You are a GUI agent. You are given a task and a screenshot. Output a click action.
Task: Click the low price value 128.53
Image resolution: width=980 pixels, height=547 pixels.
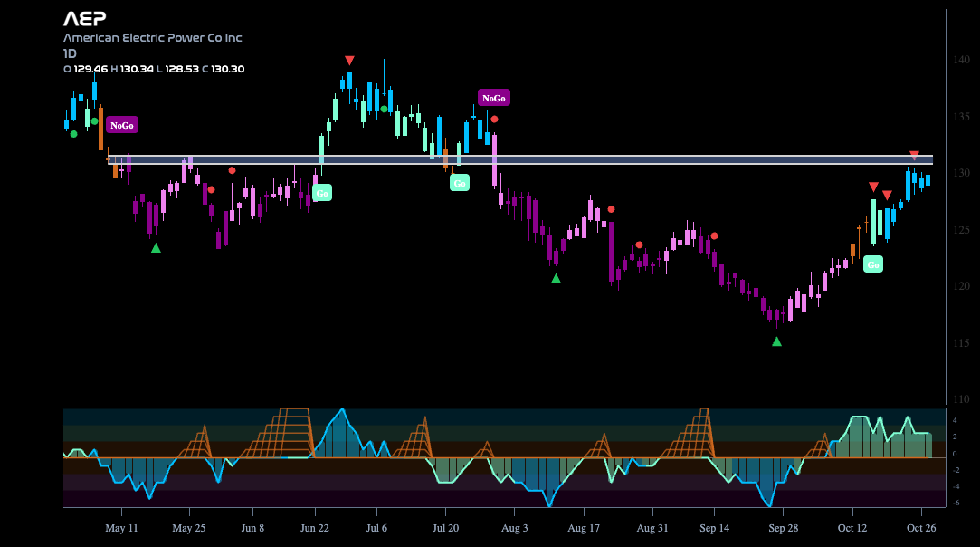[x=182, y=69]
